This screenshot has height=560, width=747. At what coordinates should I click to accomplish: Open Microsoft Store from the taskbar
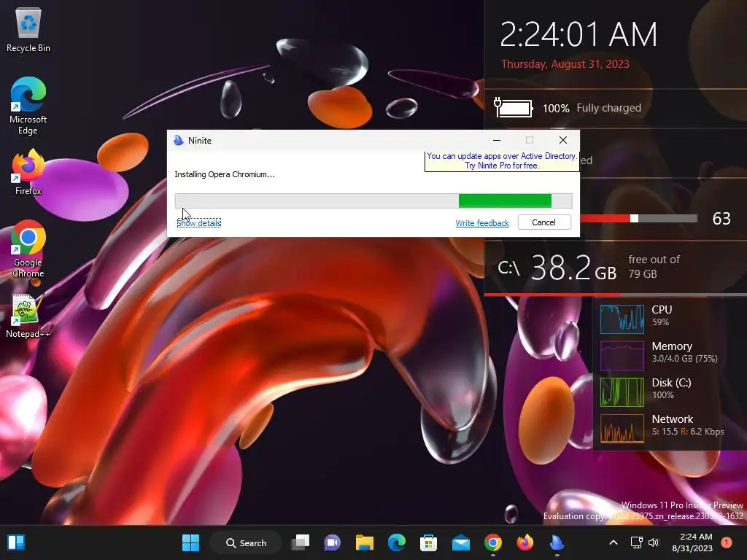[428, 542]
